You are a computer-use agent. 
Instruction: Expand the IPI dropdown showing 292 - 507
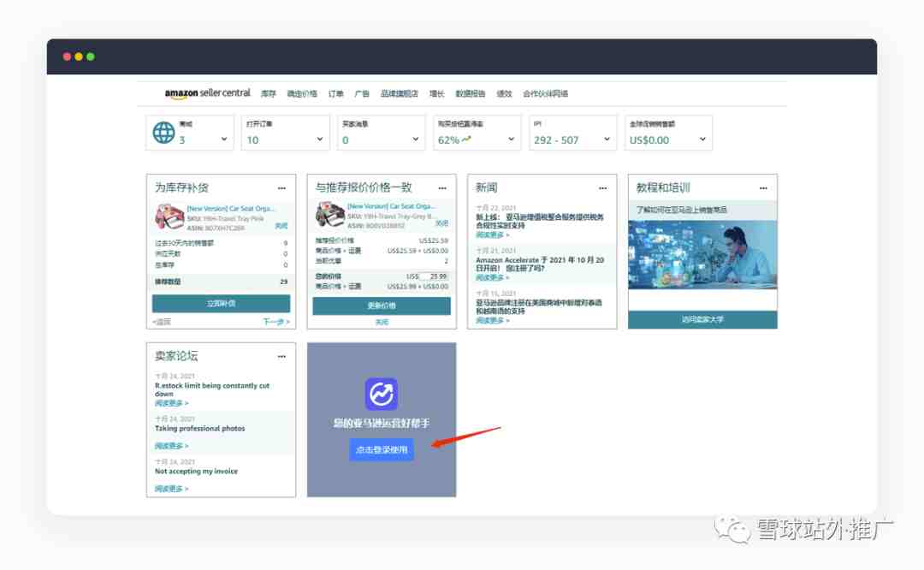coord(607,140)
